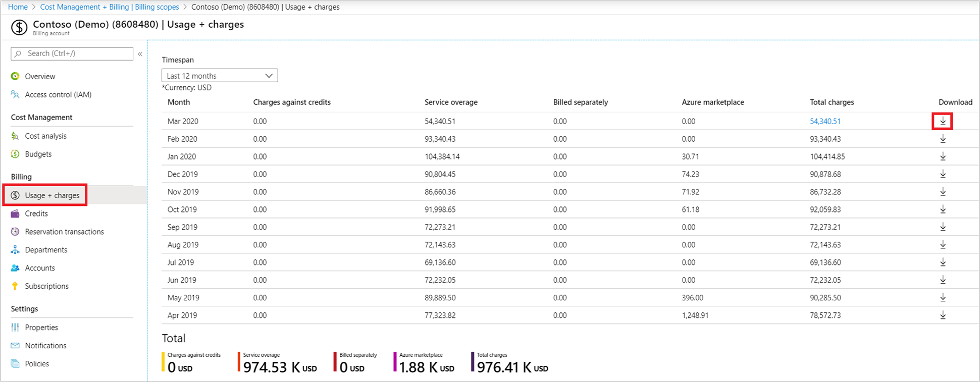This screenshot has height=382, width=980.
Task: Download the Mar 2020 usage report
Action: tap(942, 121)
